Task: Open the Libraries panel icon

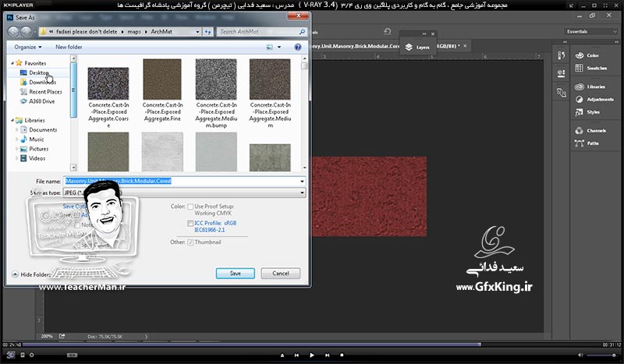Action: (580, 87)
